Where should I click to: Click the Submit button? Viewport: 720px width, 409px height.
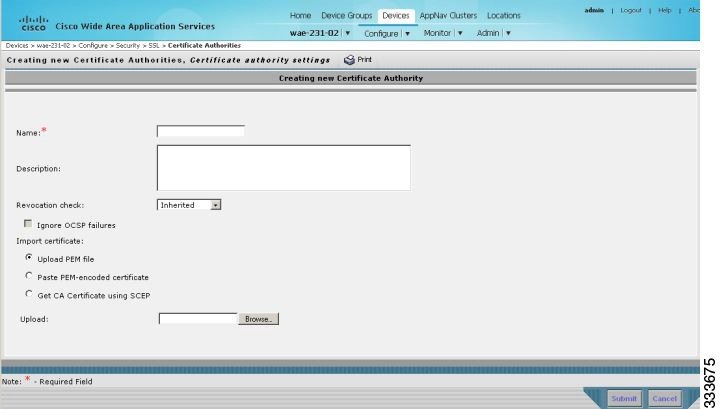click(x=624, y=398)
